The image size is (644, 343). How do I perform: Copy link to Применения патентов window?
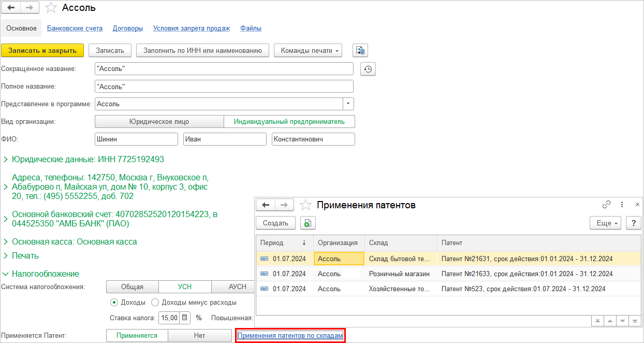(x=606, y=205)
